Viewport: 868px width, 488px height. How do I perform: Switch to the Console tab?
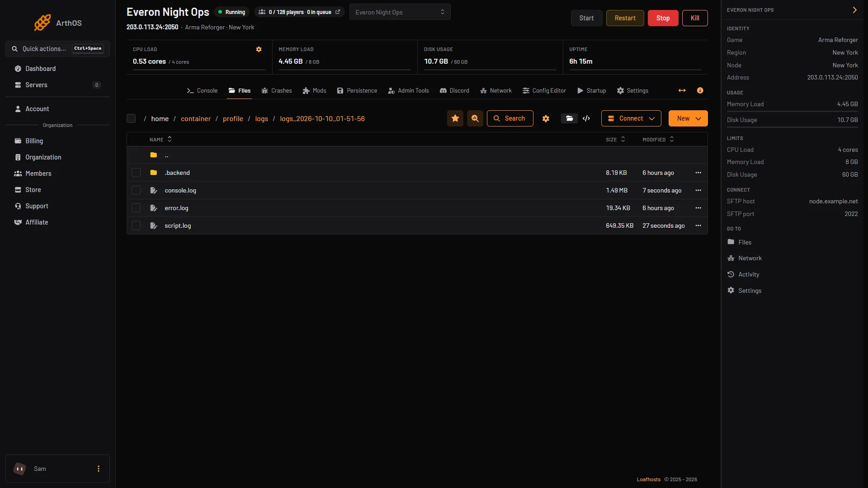(202, 90)
